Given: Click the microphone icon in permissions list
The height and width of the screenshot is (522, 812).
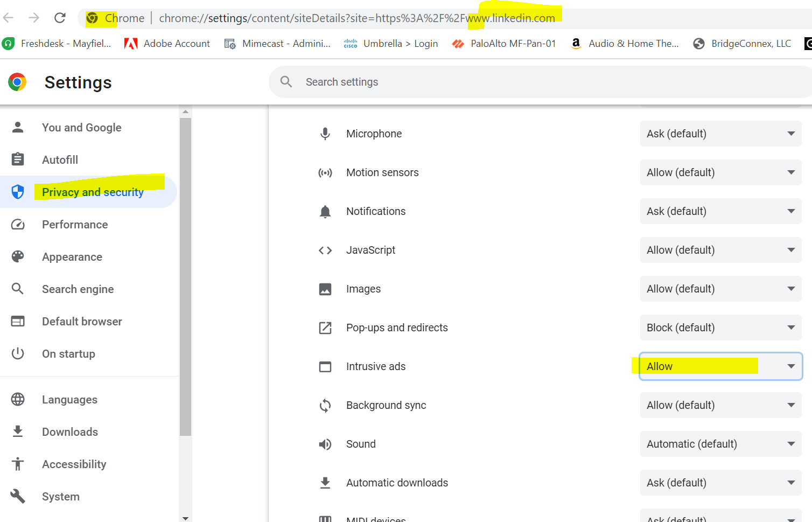Looking at the screenshot, I should click(x=325, y=134).
